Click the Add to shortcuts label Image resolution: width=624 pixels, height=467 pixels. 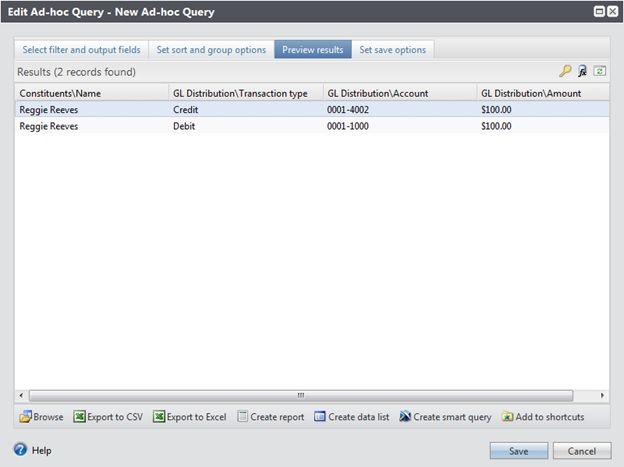coord(550,417)
